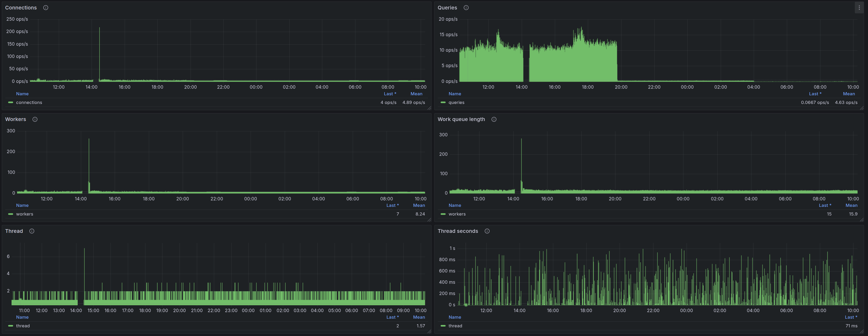Screen dimensions: 868x336
Task: Click green color swatch for Work queue workers
Action: 443,214
